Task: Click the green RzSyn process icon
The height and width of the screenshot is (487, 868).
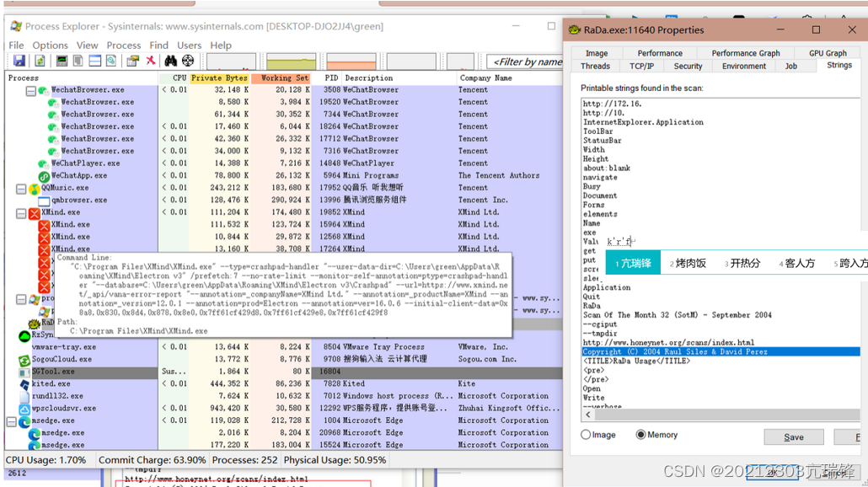Action: click(x=24, y=335)
